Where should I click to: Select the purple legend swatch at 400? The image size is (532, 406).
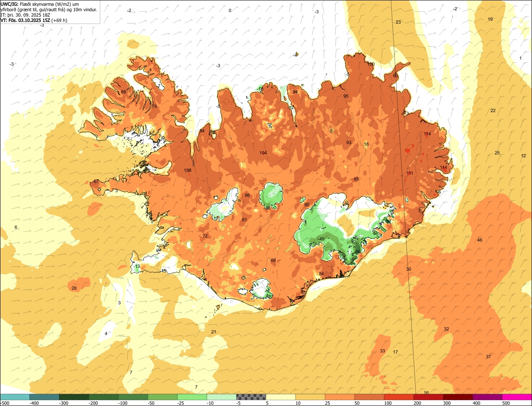(x=488, y=397)
